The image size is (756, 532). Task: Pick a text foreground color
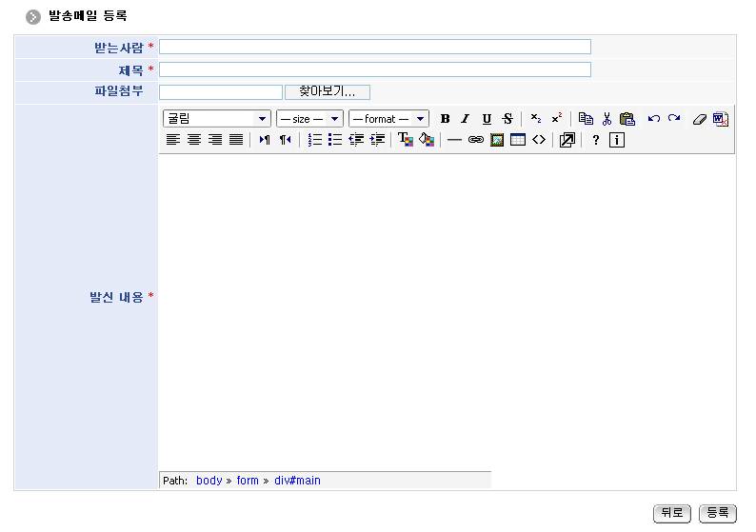(406, 140)
